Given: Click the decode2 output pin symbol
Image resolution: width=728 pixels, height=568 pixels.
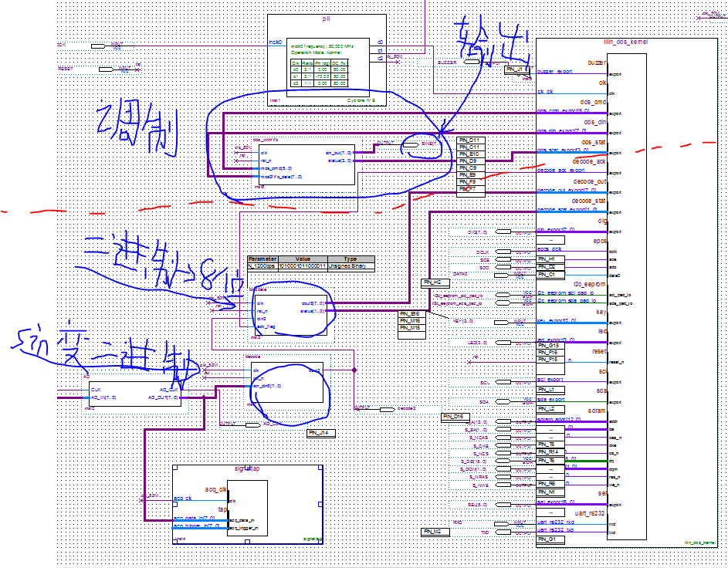Looking at the screenshot, I should (x=388, y=409).
